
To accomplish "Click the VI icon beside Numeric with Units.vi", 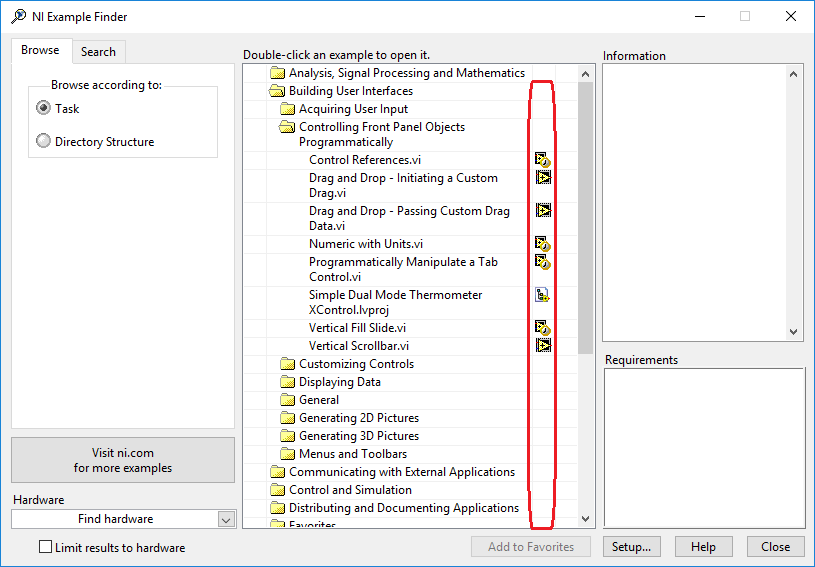I will pos(543,244).
